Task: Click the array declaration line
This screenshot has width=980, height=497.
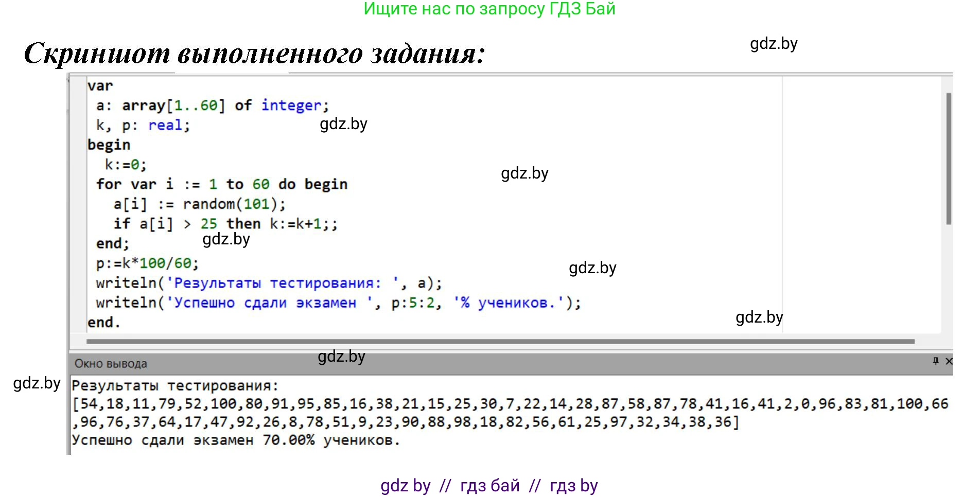Action: tap(212, 105)
